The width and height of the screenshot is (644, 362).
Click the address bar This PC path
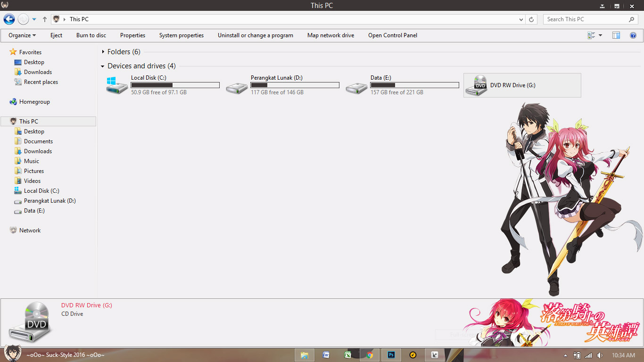pos(79,19)
